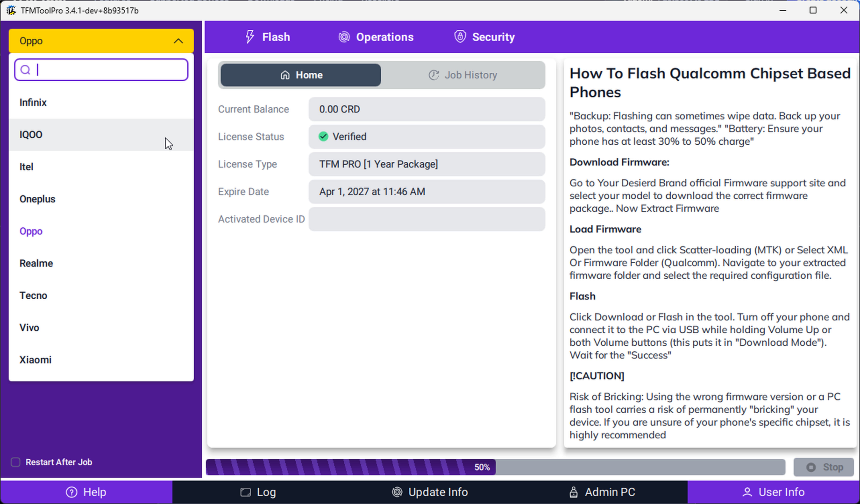Click the Security shield icon
The width and height of the screenshot is (860, 504).
[460, 36]
